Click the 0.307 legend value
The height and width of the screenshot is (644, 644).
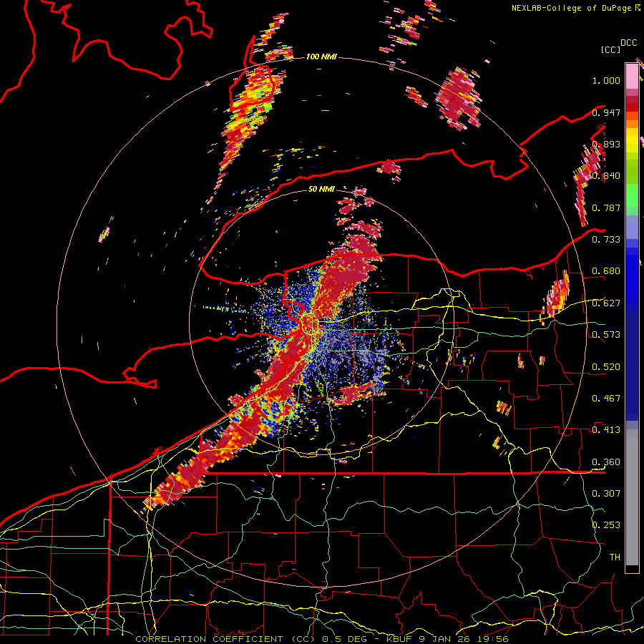coord(606,494)
